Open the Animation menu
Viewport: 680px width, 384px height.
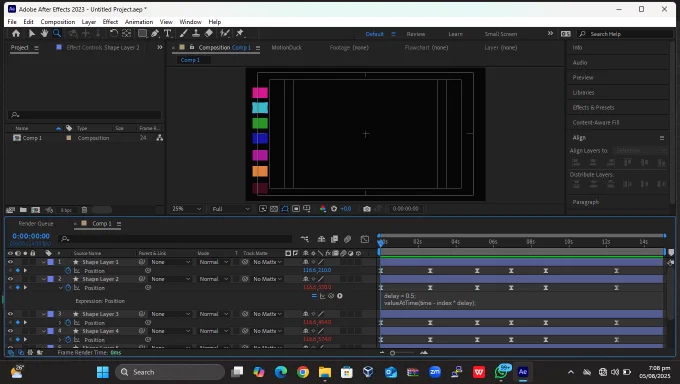[x=139, y=22]
